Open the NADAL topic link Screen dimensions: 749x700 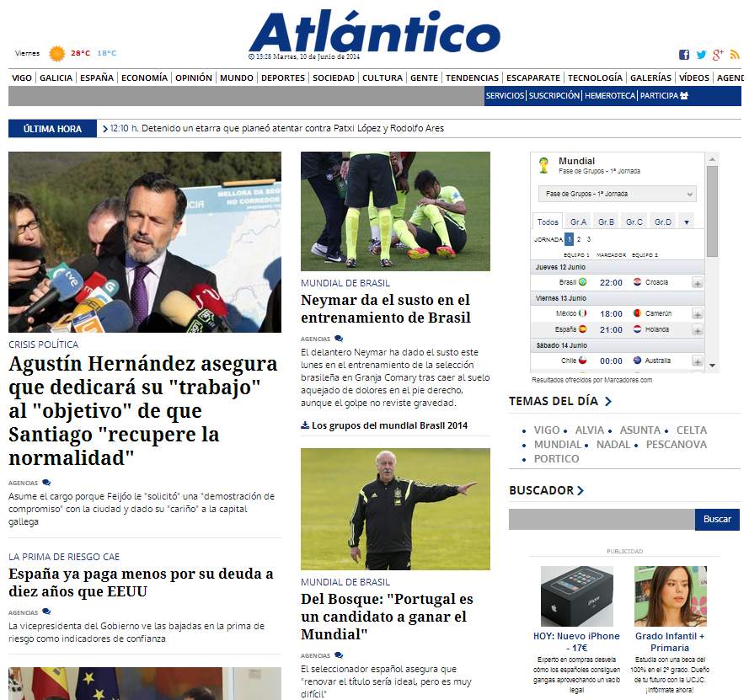tap(613, 445)
